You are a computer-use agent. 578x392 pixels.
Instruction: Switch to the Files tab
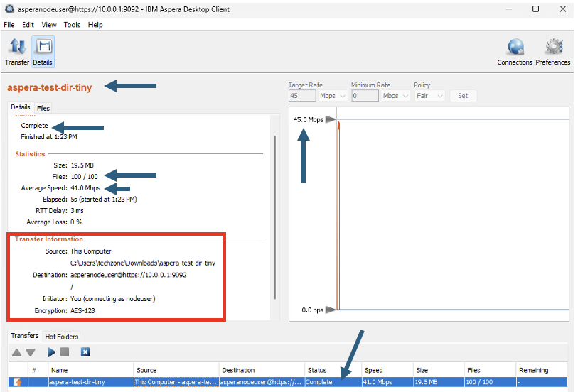43,108
